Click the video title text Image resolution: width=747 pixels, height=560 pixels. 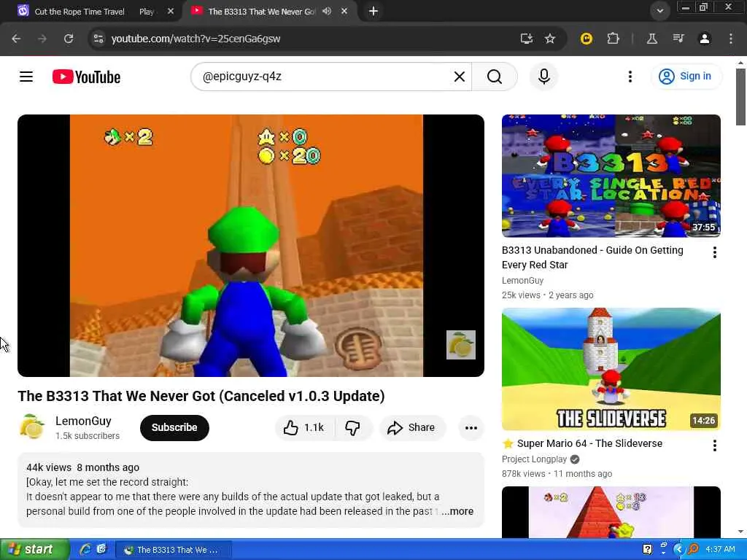pos(201,396)
